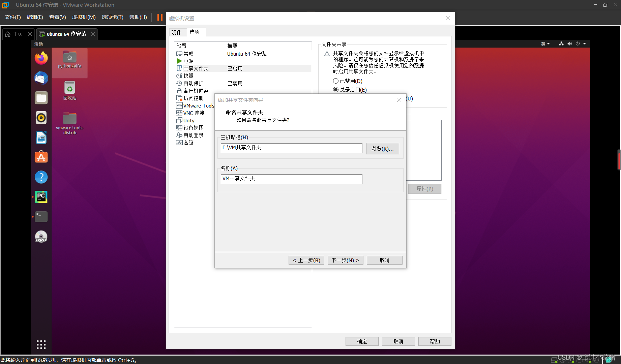Open the Files manager dock icon

(41, 98)
